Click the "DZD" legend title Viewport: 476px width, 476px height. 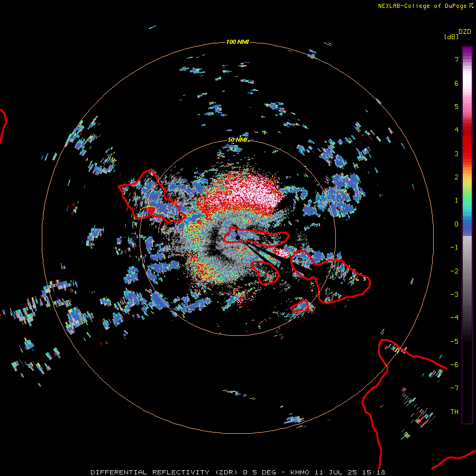coord(465,32)
